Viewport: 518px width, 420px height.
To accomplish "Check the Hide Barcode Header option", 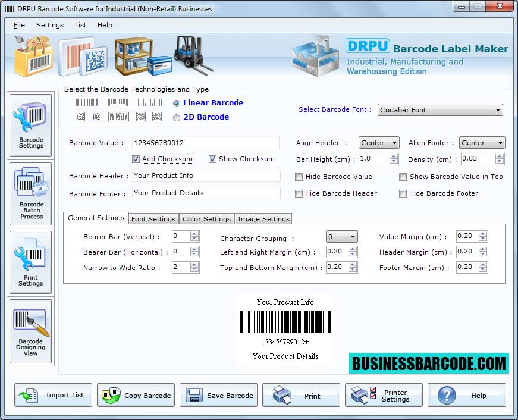I will click(x=299, y=194).
